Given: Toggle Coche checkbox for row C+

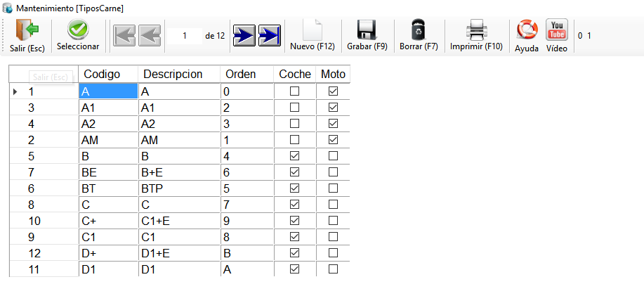Looking at the screenshot, I should [x=294, y=220].
